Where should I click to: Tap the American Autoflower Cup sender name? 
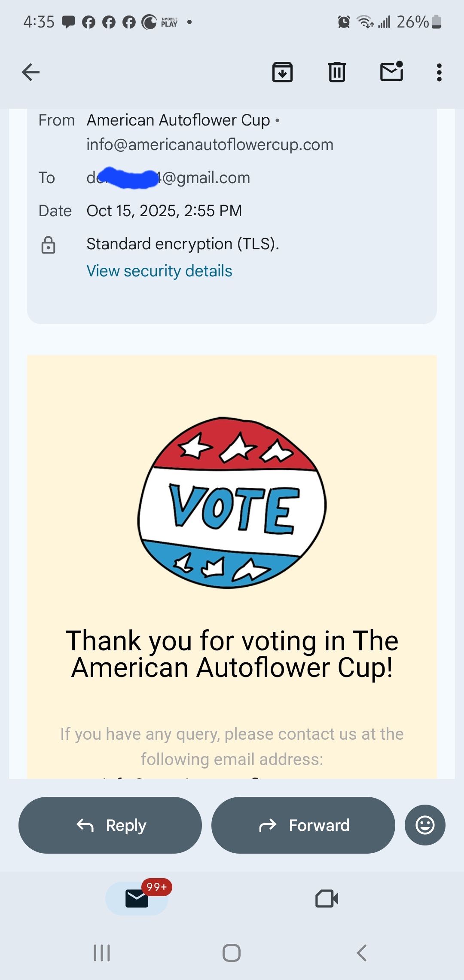[x=178, y=120]
